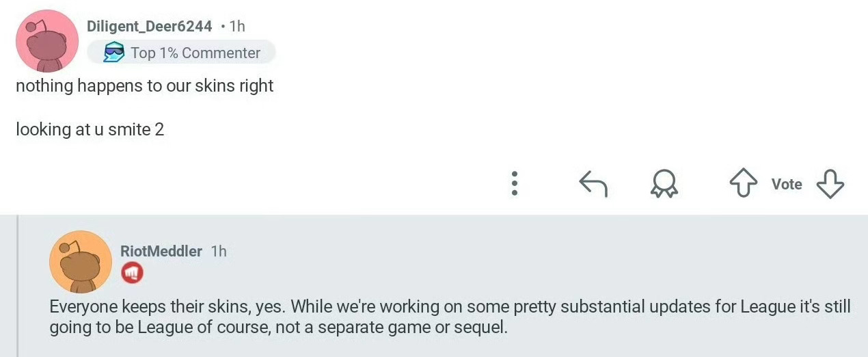Collapse the reply thread using the vertical line
Screen dimensions: 868x357
click(18, 286)
